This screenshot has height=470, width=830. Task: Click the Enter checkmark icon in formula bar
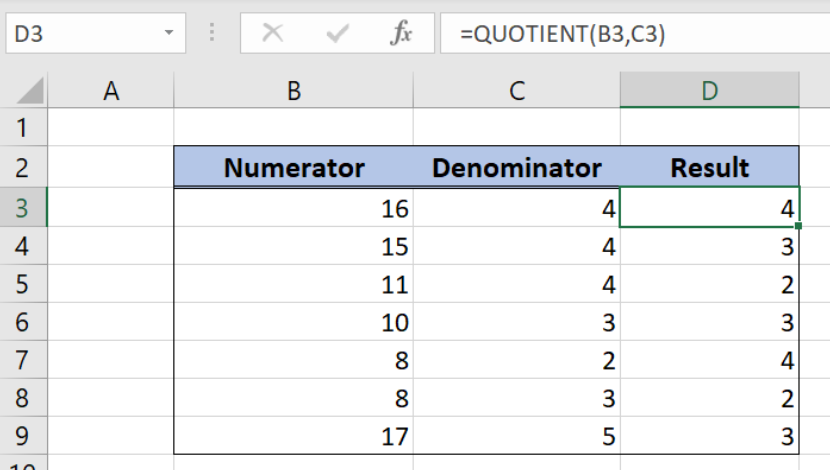[337, 33]
